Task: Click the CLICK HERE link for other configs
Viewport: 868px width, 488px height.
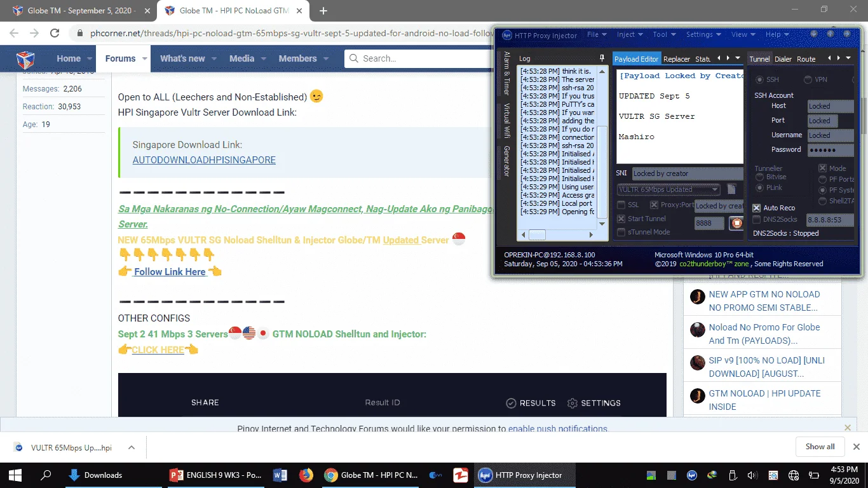Action: pos(158,349)
